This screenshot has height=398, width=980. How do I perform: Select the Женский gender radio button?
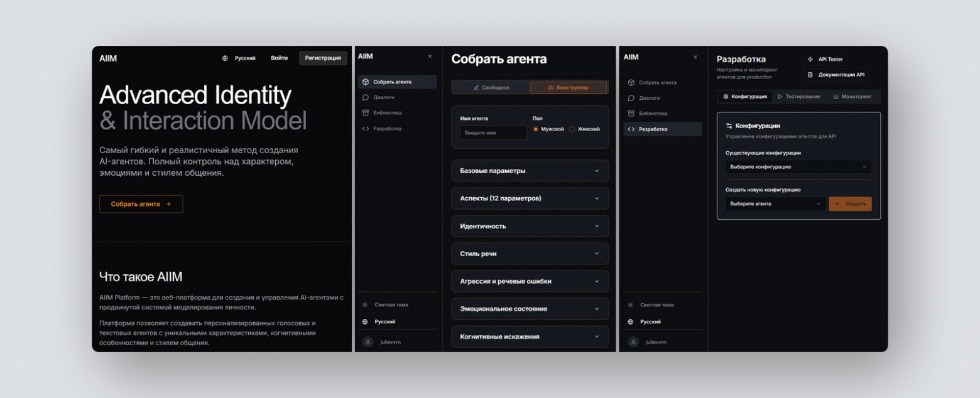point(572,129)
